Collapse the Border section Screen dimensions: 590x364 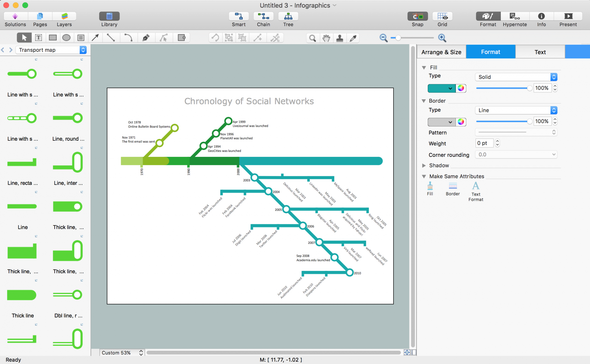(x=424, y=101)
